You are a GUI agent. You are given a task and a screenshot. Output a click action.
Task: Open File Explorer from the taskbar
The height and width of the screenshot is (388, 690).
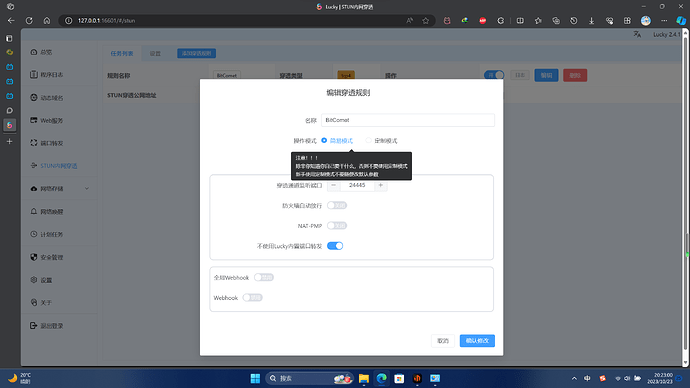tap(363, 378)
